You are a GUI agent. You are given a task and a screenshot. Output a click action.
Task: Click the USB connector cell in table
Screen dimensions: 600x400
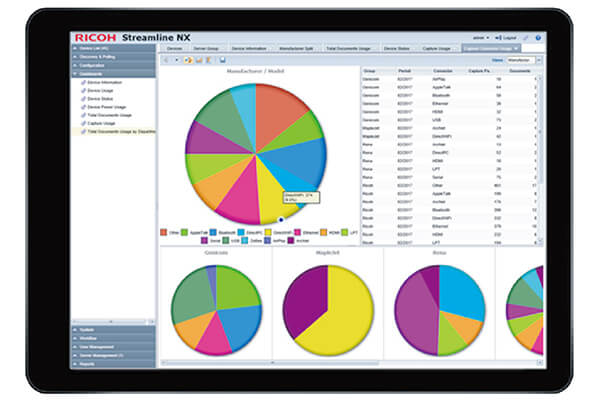click(x=437, y=120)
